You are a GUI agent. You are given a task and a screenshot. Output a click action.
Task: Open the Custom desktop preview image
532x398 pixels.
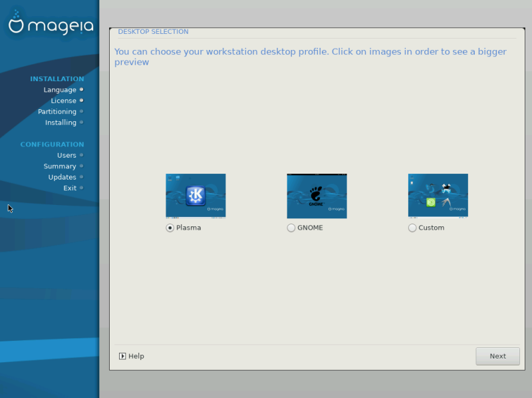coord(438,196)
